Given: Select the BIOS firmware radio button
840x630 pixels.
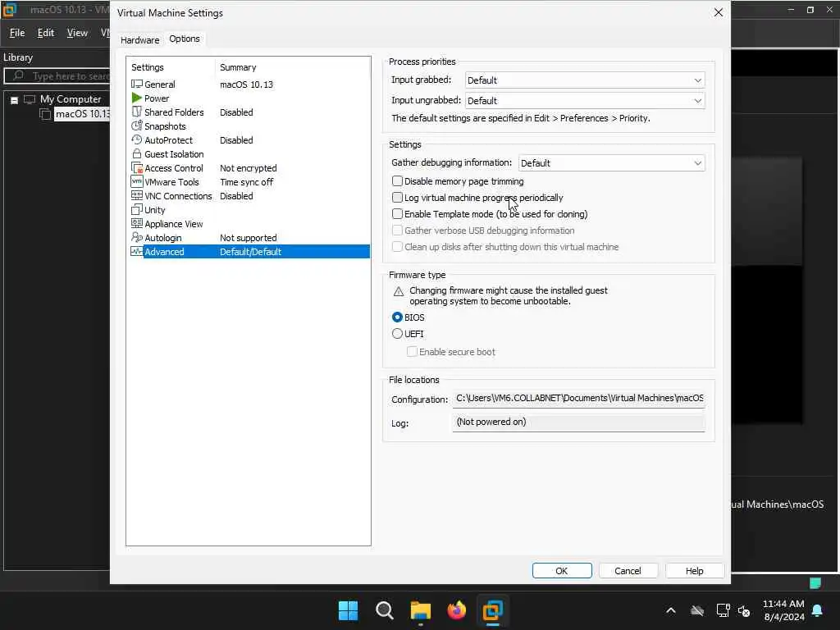Looking at the screenshot, I should click(x=397, y=317).
